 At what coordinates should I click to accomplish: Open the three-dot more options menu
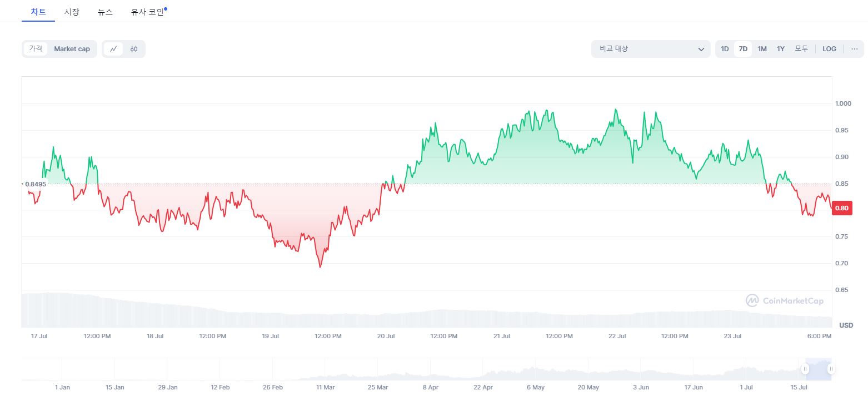(x=854, y=49)
